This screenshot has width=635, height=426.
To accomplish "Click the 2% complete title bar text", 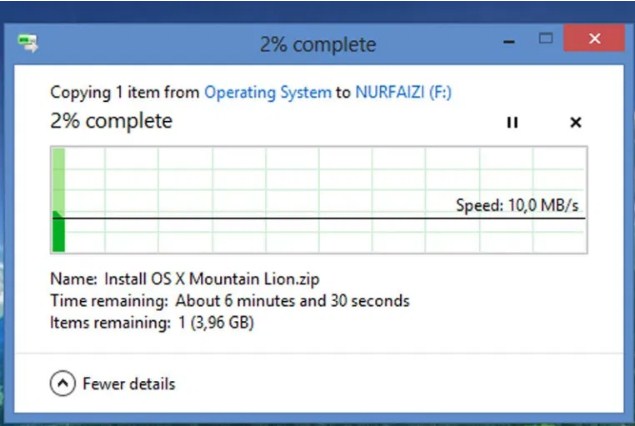I will [318, 45].
